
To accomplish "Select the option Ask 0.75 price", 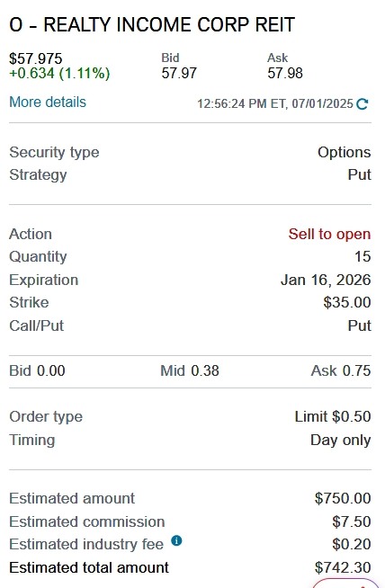I will click(341, 371).
